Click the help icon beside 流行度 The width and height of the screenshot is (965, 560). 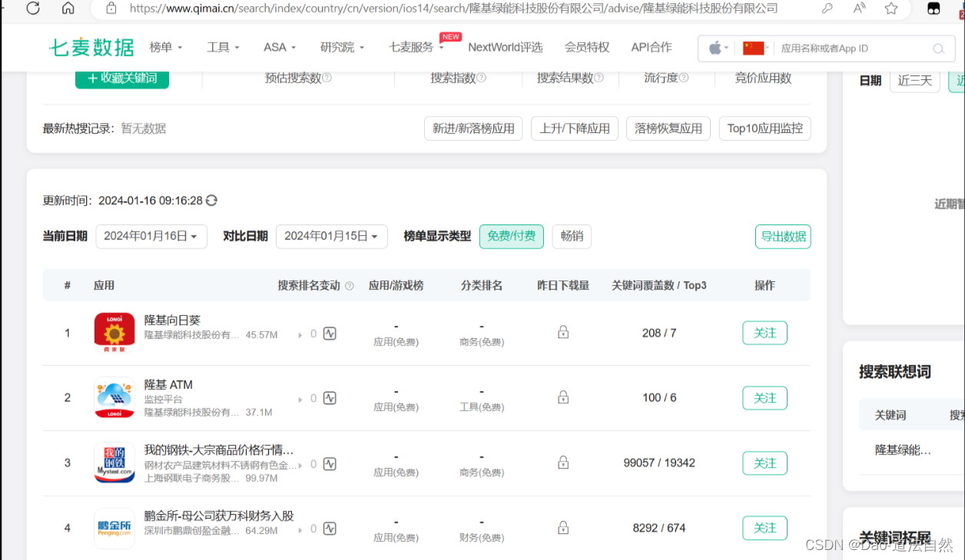pyautogui.click(x=684, y=78)
